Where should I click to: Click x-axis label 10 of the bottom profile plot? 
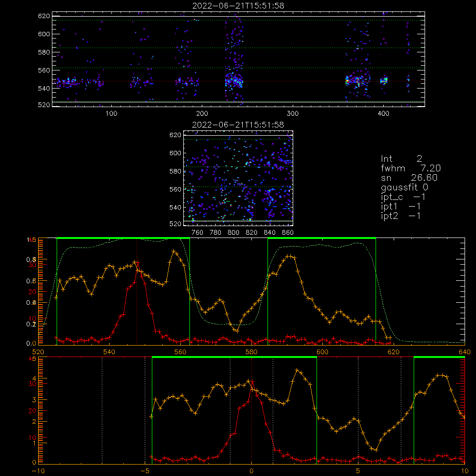(x=465, y=471)
